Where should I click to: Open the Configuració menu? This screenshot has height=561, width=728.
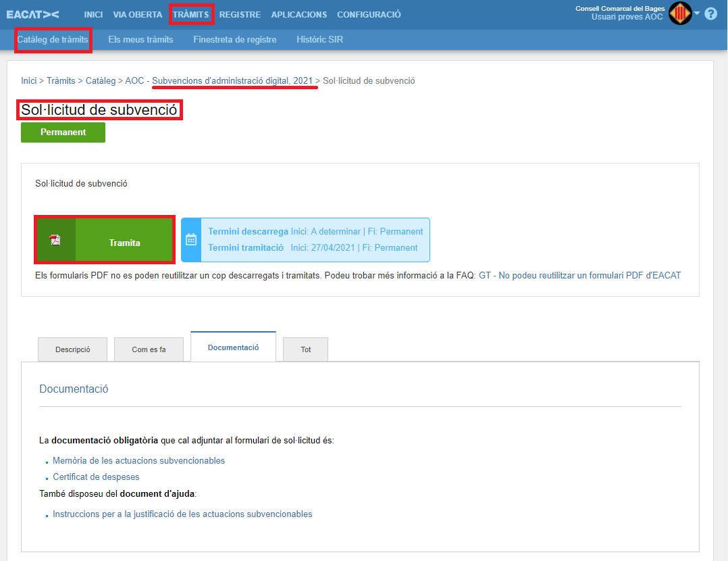tap(369, 14)
